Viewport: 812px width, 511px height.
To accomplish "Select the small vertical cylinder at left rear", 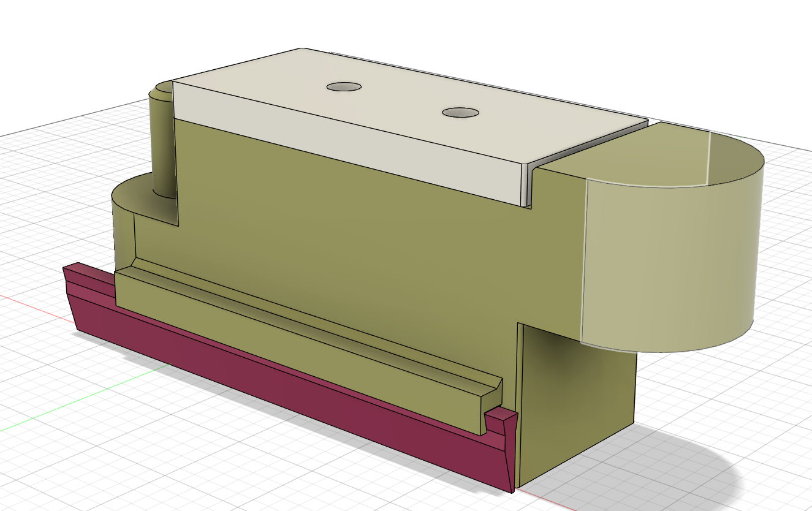I will click(x=162, y=147).
